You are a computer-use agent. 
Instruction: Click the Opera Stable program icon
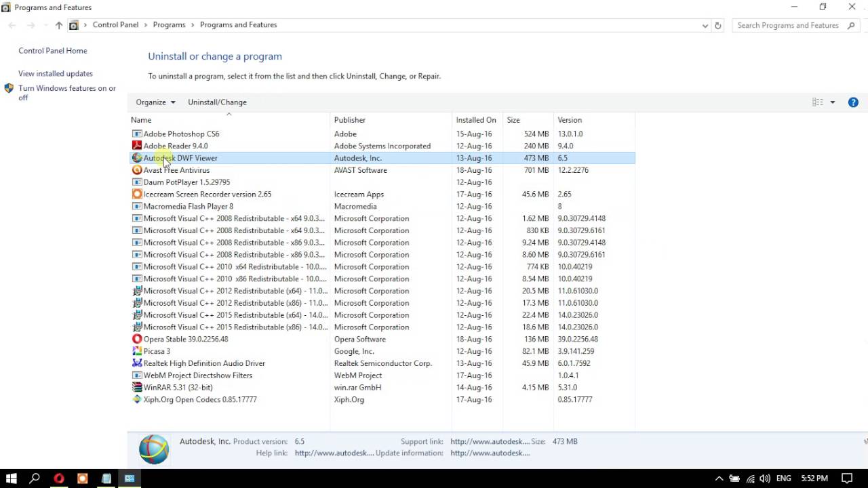click(x=137, y=339)
